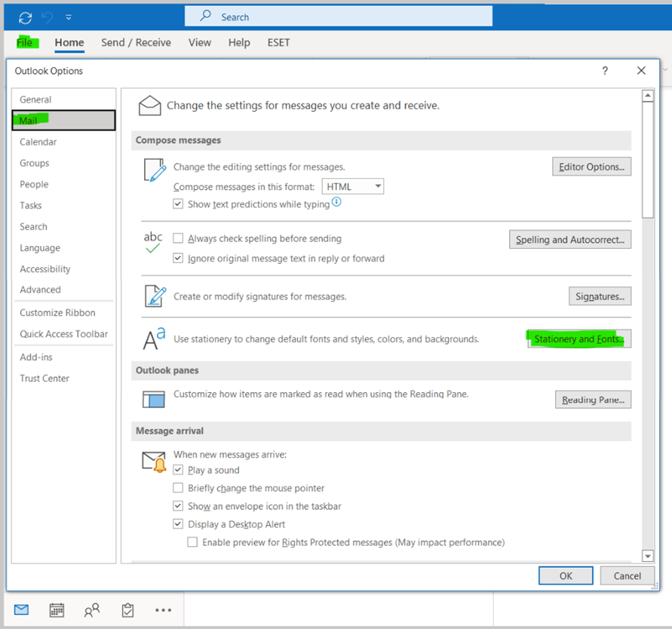Click the Reading Pane panel icon

tap(153, 399)
